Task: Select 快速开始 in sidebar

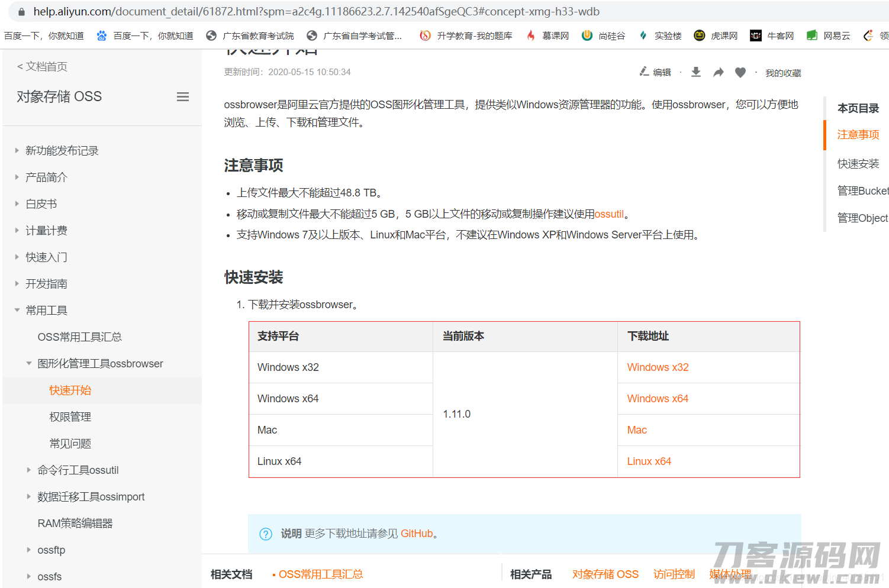Action: [70, 390]
